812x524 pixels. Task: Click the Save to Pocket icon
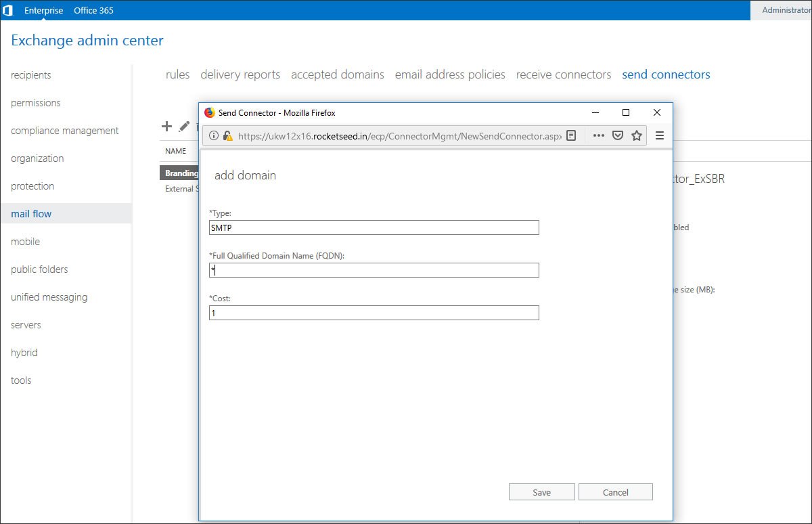click(x=617, y=135)
